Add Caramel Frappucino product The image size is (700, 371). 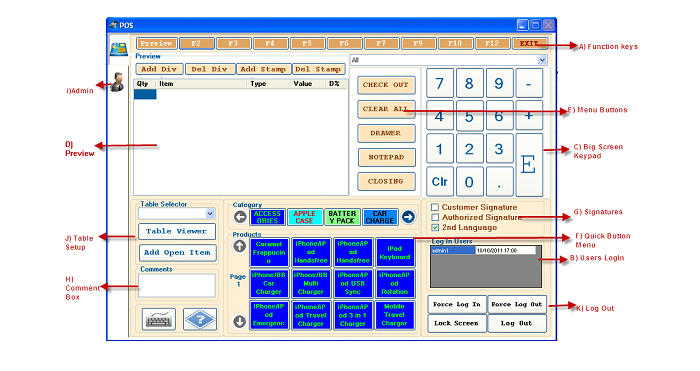pyautogui.click(x=269, y=252)
